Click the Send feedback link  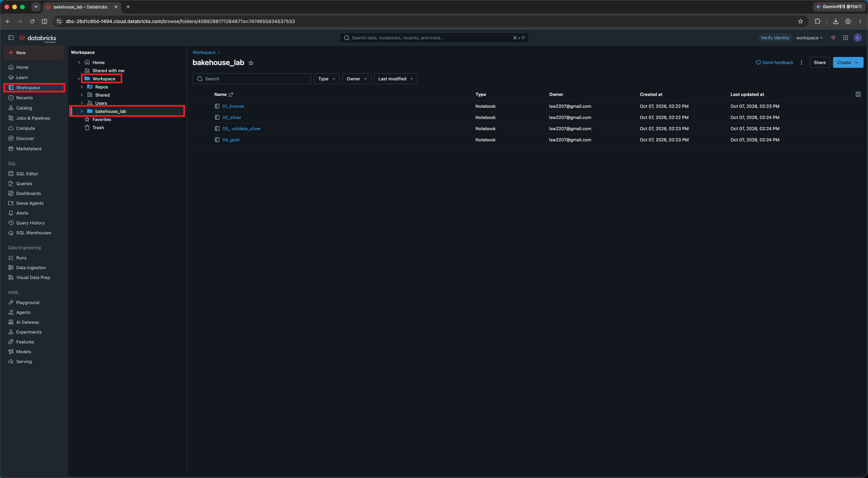click(x=774, y=62)
